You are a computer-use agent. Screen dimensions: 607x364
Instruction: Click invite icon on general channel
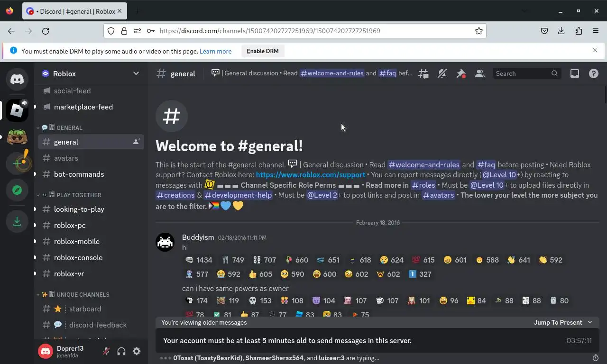point(137,142)
